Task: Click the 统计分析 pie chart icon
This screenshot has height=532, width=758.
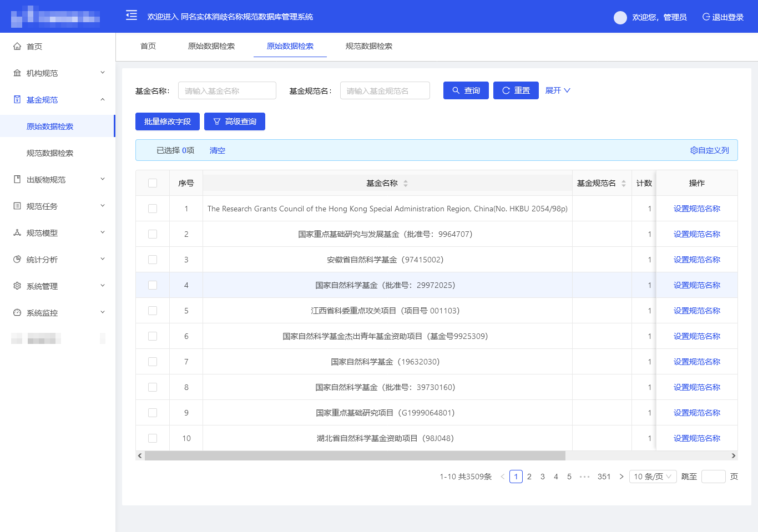Action: [17, 260]
